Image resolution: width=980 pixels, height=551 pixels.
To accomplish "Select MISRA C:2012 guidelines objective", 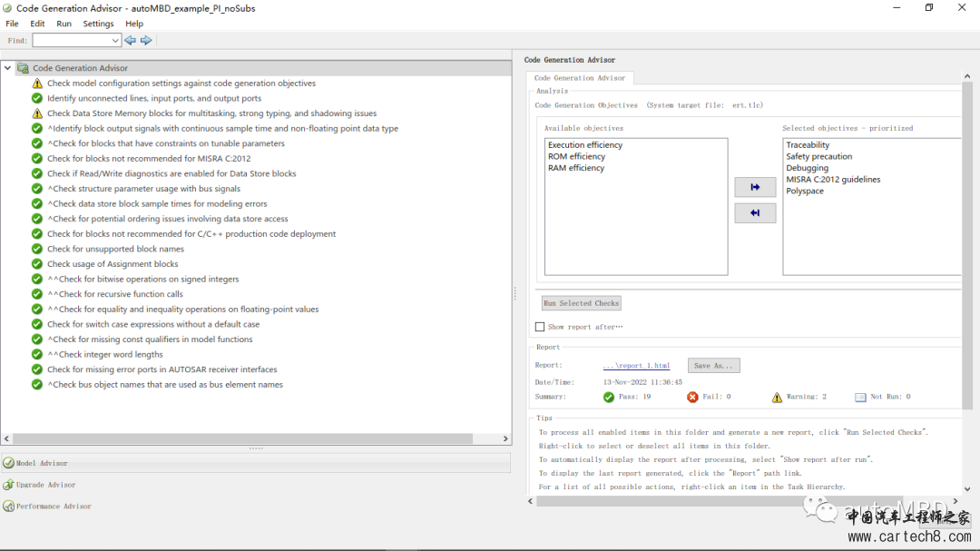I will (833, 180).
